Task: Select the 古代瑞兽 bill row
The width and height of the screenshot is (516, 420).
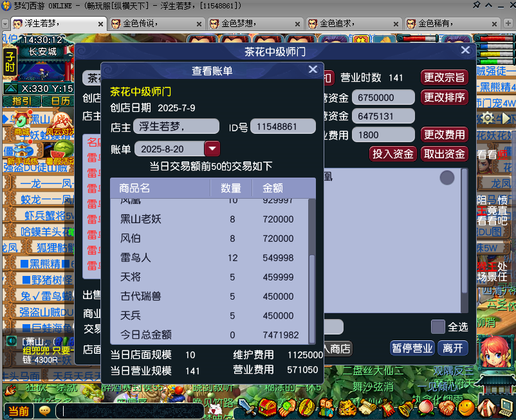Action: [x=210, y=296]
